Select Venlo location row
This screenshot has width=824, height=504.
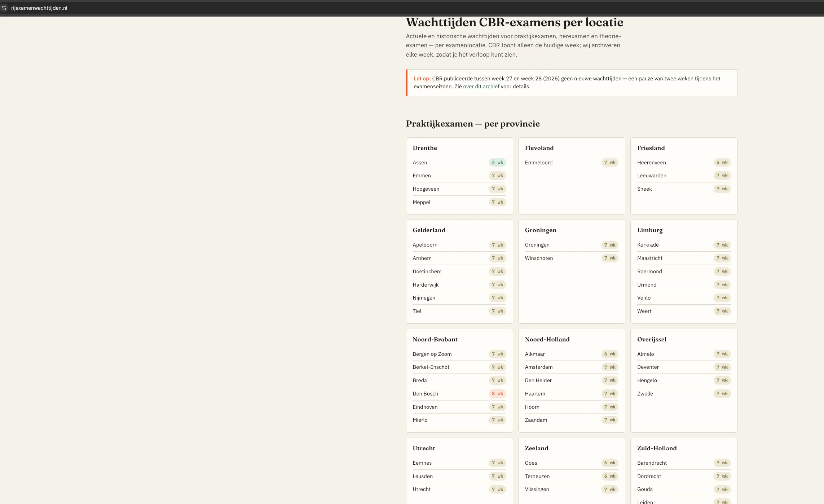pyautogui.click(x=684, y=298)
